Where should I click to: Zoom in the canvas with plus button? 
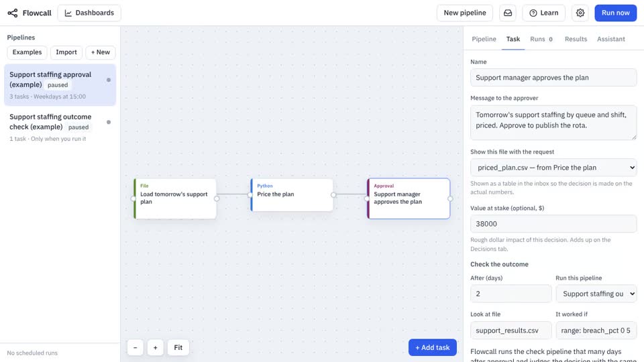(x=155, y=348)
